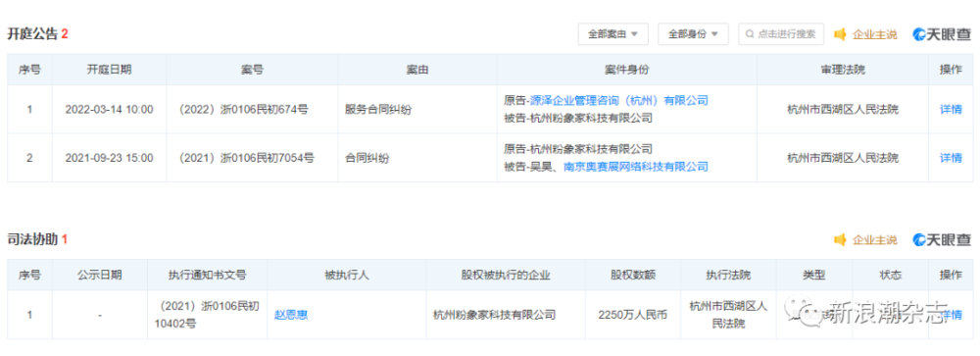
Task: Open the 全部案由 dropdown filter
Action: (612, 33)
